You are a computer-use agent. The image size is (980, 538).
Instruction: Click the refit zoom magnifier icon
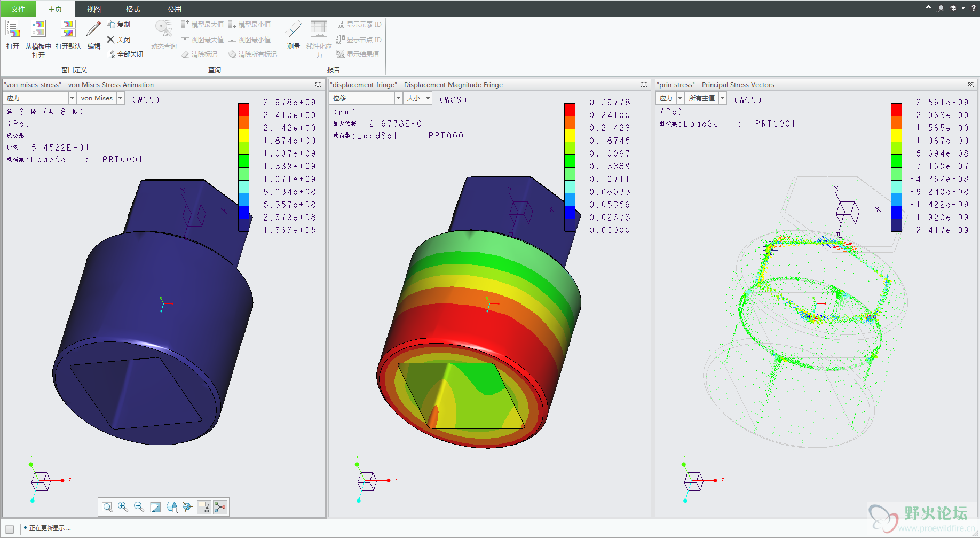pos(107,507)
